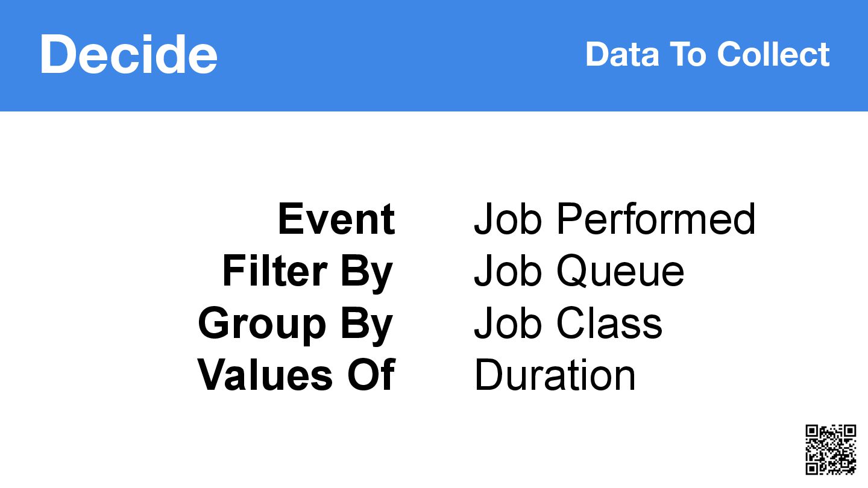
Task: Select the 'Group By' label
Action: coord(295,324)
